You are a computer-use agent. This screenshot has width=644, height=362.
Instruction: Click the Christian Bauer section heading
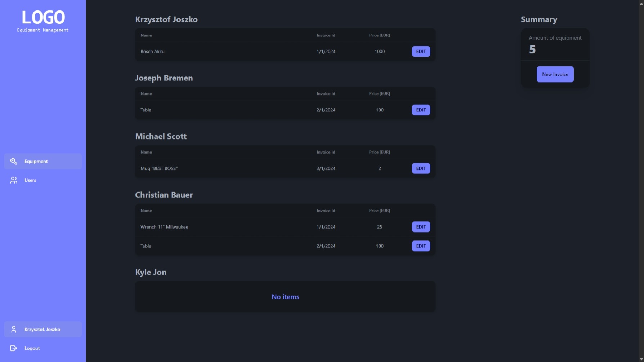click(x=164, y=195)
